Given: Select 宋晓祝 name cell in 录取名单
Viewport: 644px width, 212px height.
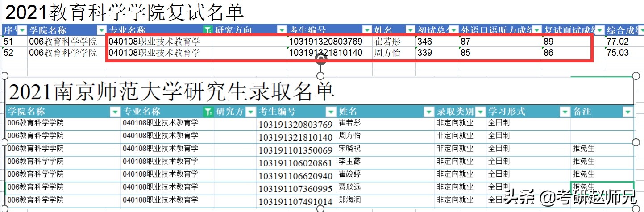Looking at the screenshot, I should pyautogui.click(x=386, y=149).
